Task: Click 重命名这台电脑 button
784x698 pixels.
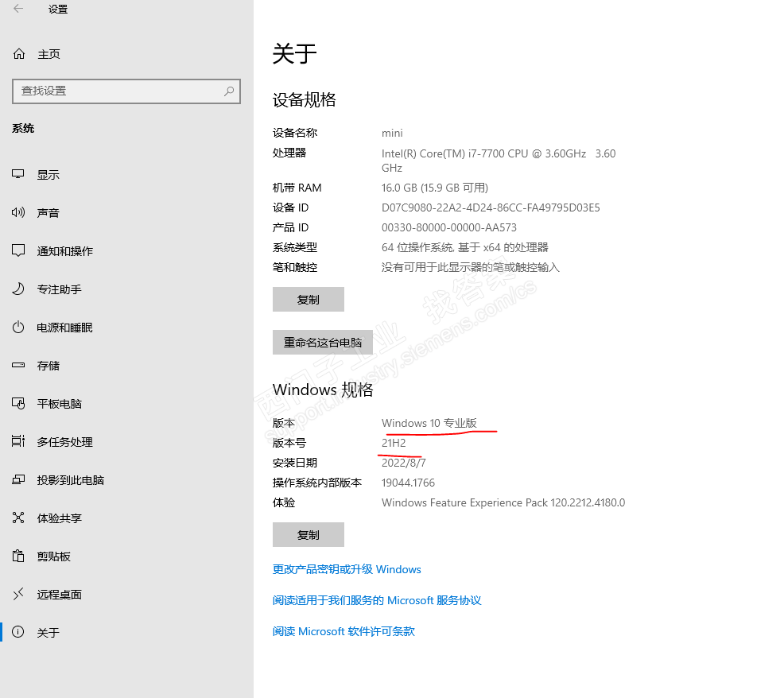Action: tap(323, 343)
